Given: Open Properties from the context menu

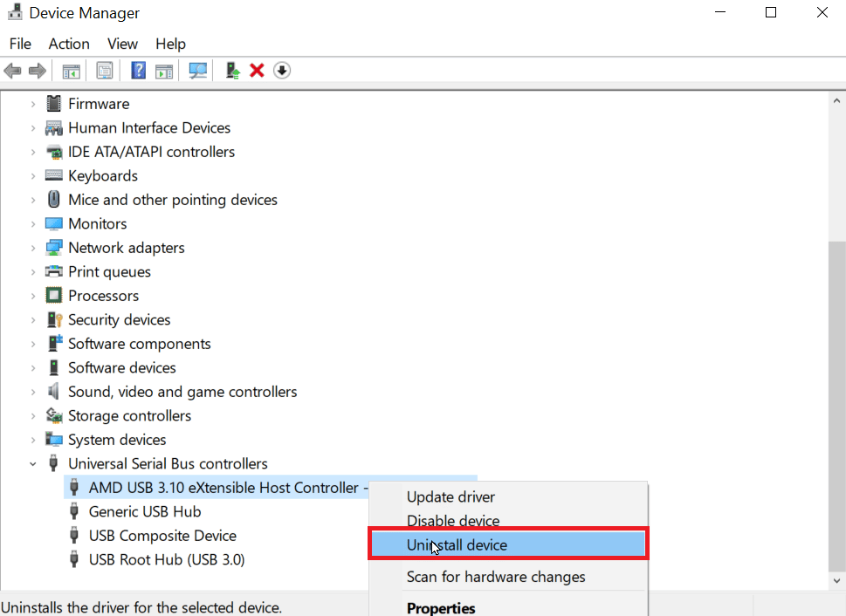Looking at the screenshot, I should 508,608.
